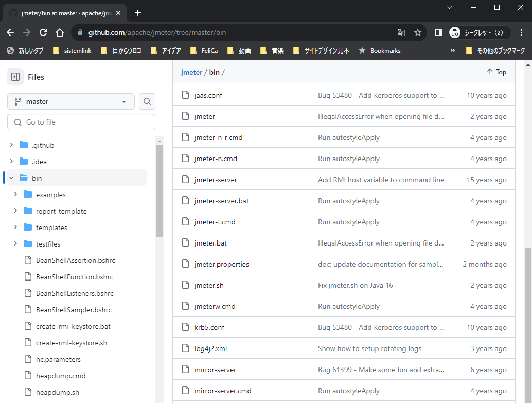Open BeanShellAssertion.bshrc in file tree
Viewport: 532px width, 403px height.
click(x=75, y=260)
